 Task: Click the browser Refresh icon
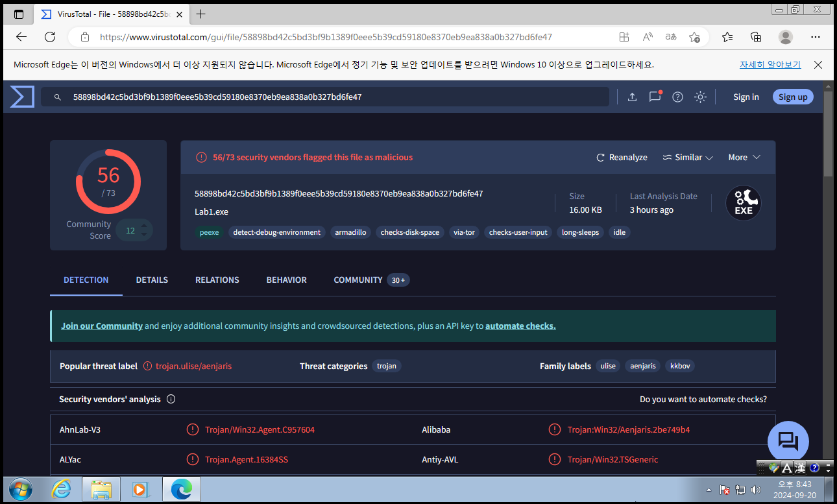[x=50, y=37]
